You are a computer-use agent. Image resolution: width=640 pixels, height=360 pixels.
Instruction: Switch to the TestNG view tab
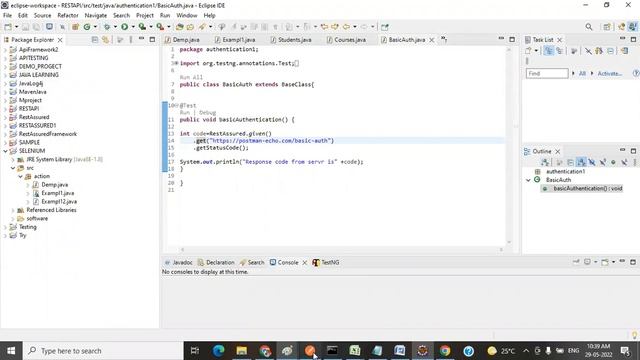(326, 262)
